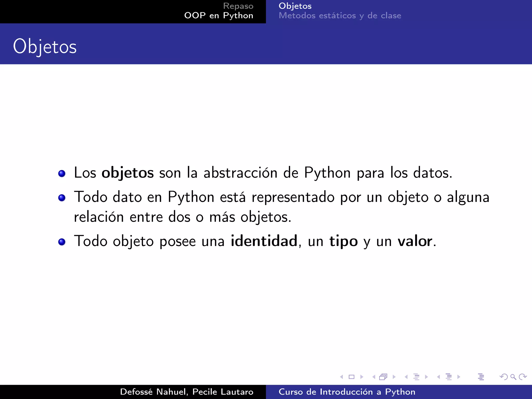The image size is (532, 399).
Task: Click the go back curved arrow
Action: click(x=504, y=377)
